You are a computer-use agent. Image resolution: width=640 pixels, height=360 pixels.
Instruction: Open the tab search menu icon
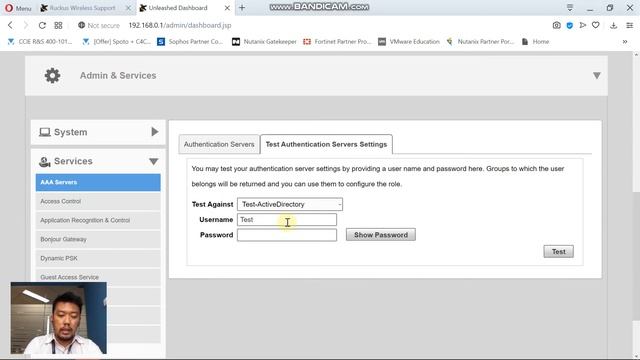[x=570, y=8]
